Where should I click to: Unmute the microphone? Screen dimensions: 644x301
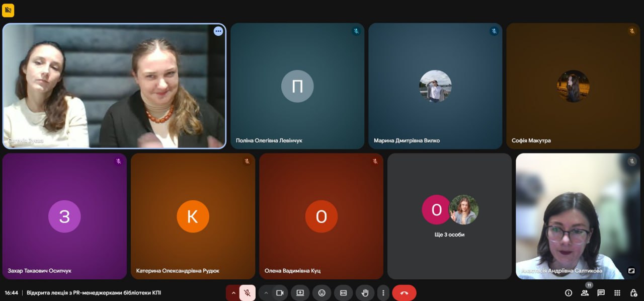click(x=247, y=293)
